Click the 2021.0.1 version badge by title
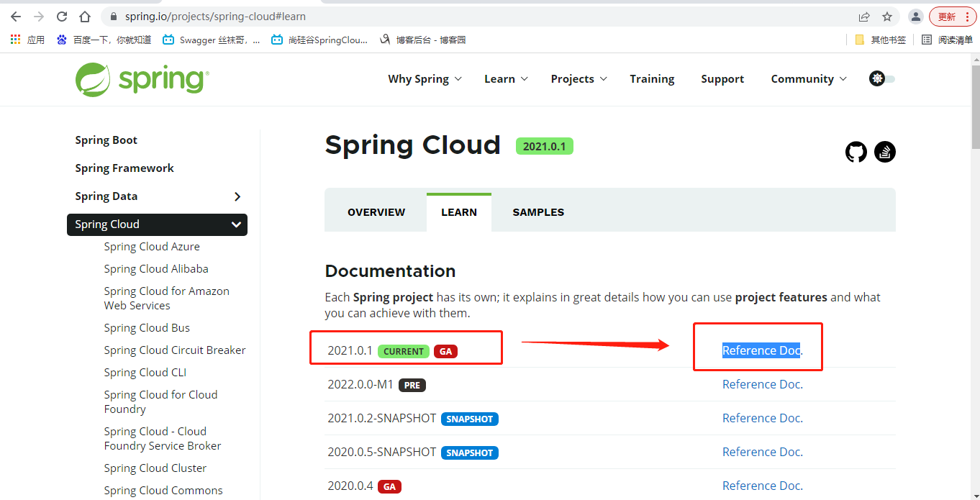This screenshot has width=980, height=500. pos(544,146)
